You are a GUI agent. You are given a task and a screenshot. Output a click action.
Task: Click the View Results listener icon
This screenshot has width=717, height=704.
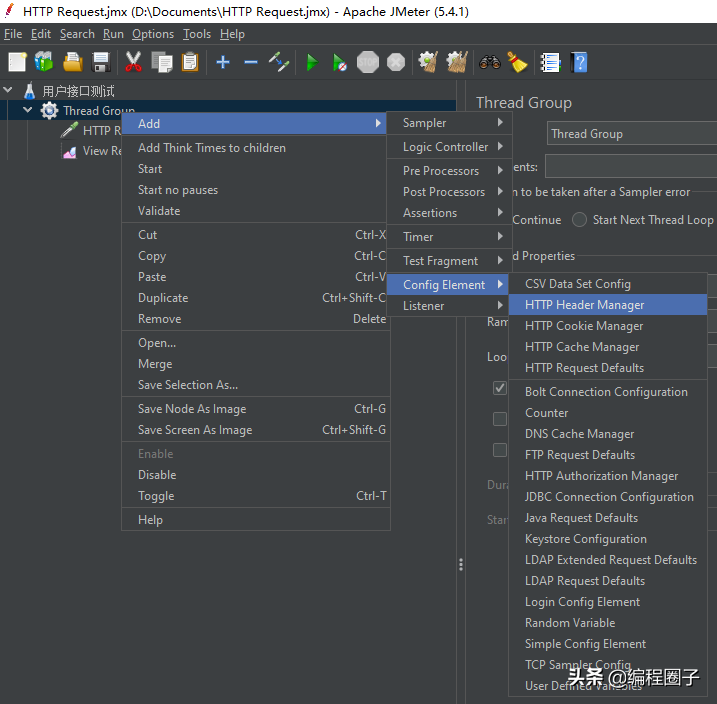70,152
